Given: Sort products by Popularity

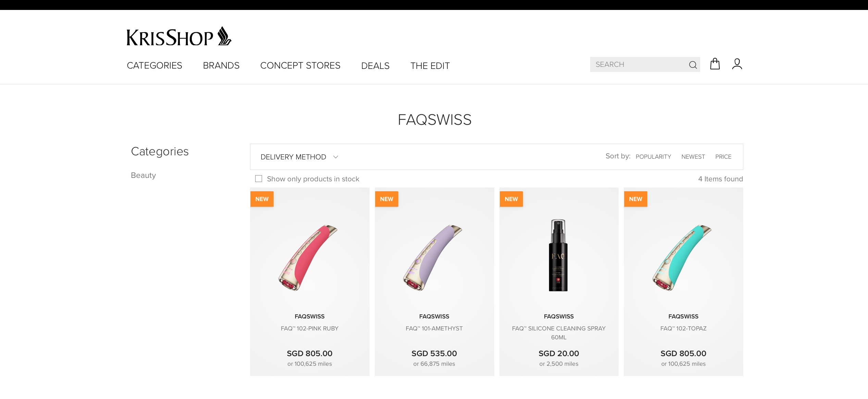Looking at the screenshot, I should click(653, 157).
